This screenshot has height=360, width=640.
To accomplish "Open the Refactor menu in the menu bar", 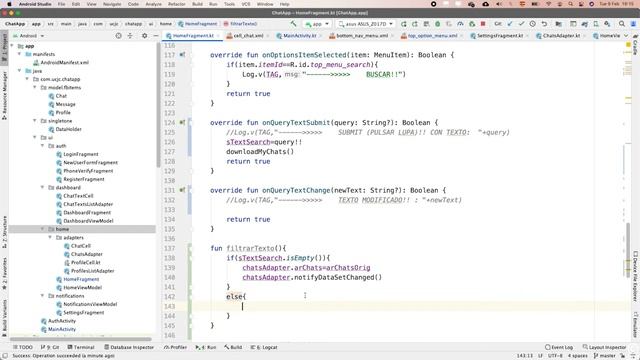I will [176, 4].
